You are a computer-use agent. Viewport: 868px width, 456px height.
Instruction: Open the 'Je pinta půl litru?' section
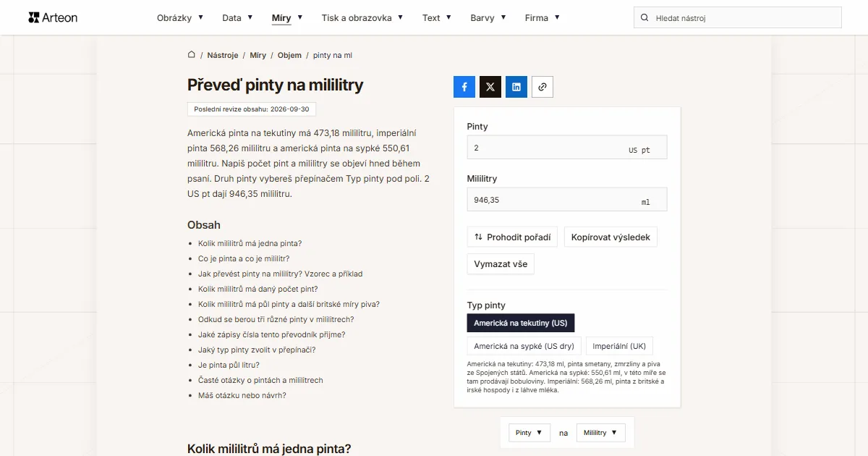click(229, 365)
